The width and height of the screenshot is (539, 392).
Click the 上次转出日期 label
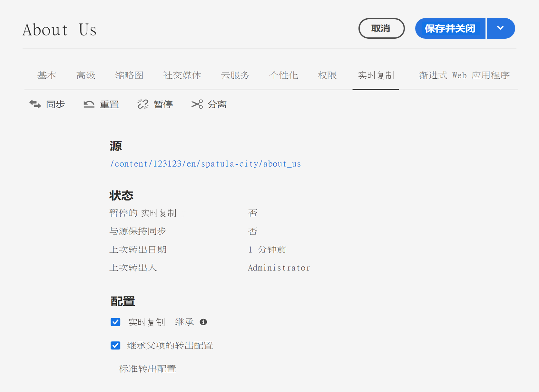coord(138,250)
